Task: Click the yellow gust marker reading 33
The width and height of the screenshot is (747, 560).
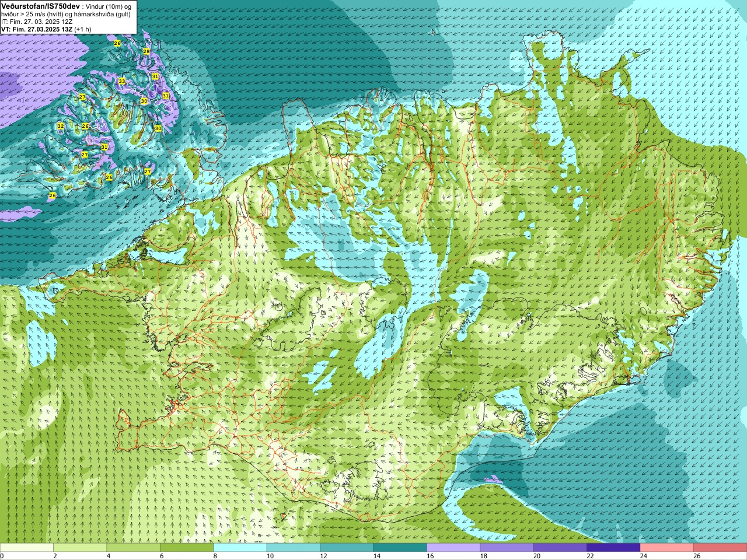Action: [x=122, y=81]
